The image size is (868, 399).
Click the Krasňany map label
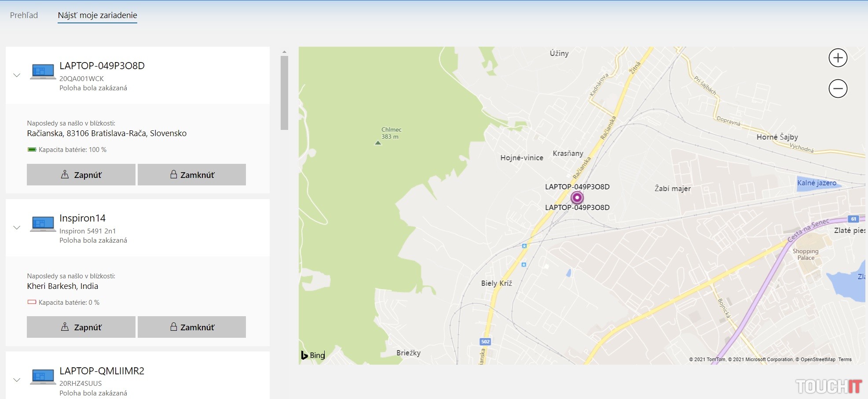(568, 153)
